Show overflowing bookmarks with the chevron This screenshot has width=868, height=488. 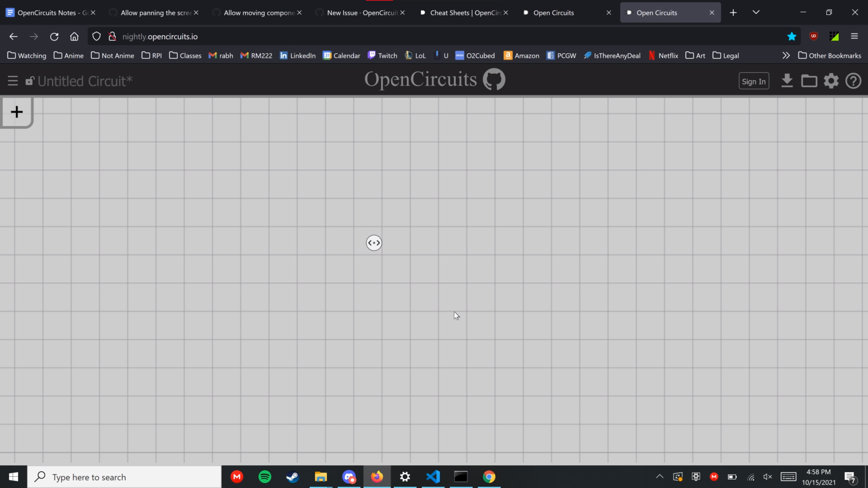[786, 55]
